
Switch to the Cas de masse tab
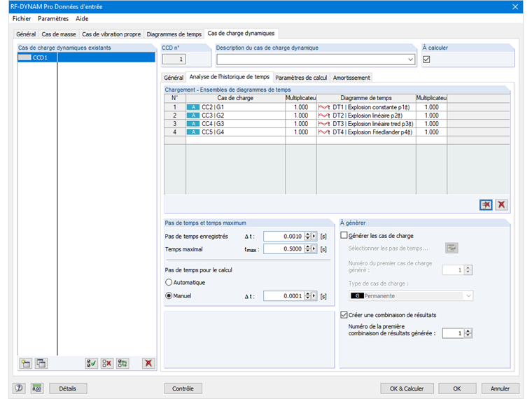point(59,34)
